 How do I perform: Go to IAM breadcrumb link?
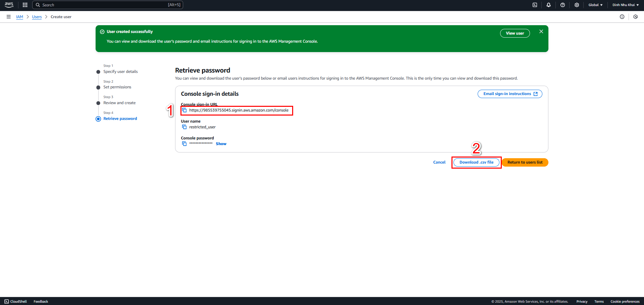tap(20, 17)
